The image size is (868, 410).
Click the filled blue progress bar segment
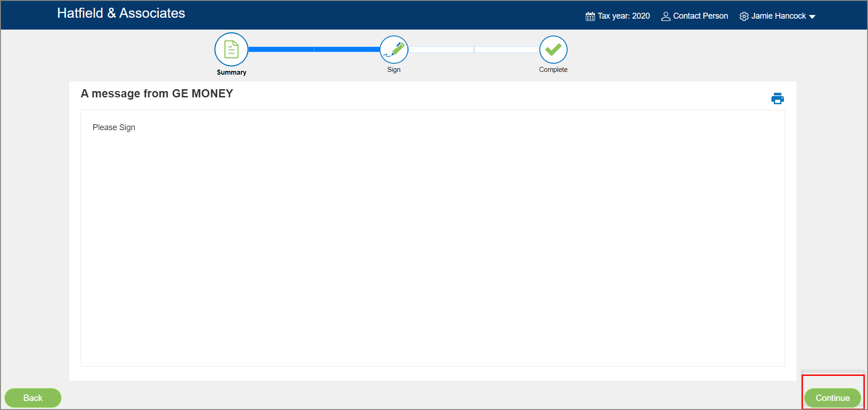pyautogui.click(x=314, y=49)
